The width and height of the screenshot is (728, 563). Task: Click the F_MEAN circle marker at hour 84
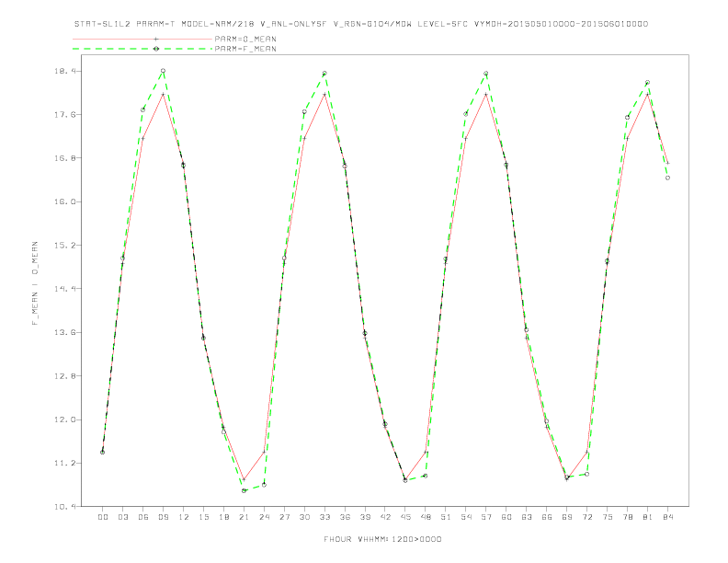pyautogui.click(x=667, y=178)
